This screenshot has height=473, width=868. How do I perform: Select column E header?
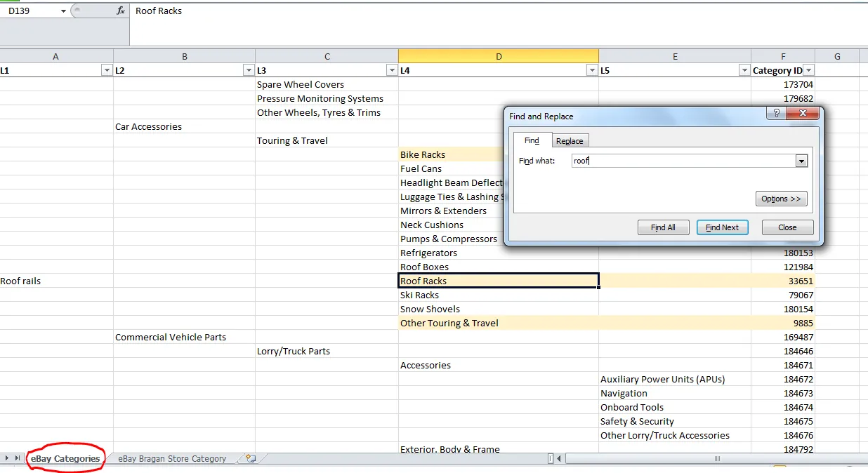click(675, 56)
